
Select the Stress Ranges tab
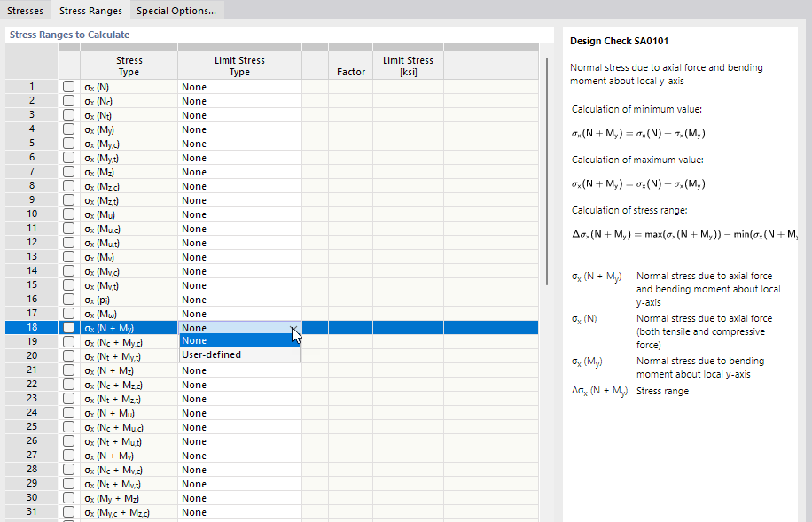(90, 12)
